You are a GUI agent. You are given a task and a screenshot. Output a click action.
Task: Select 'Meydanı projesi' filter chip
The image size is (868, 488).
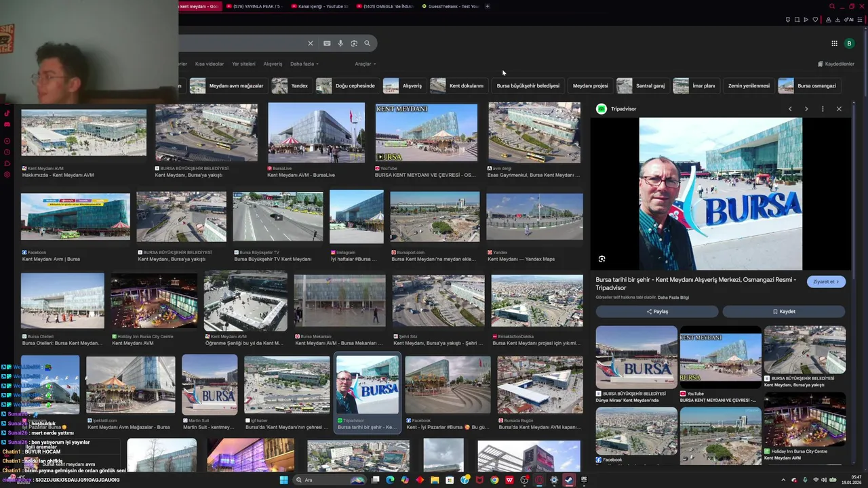pyautogui.click(x=590, y=86)
